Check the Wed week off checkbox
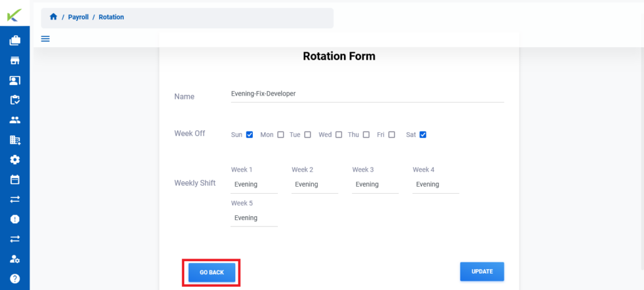 pyautogui.click(x=338, y=135)
